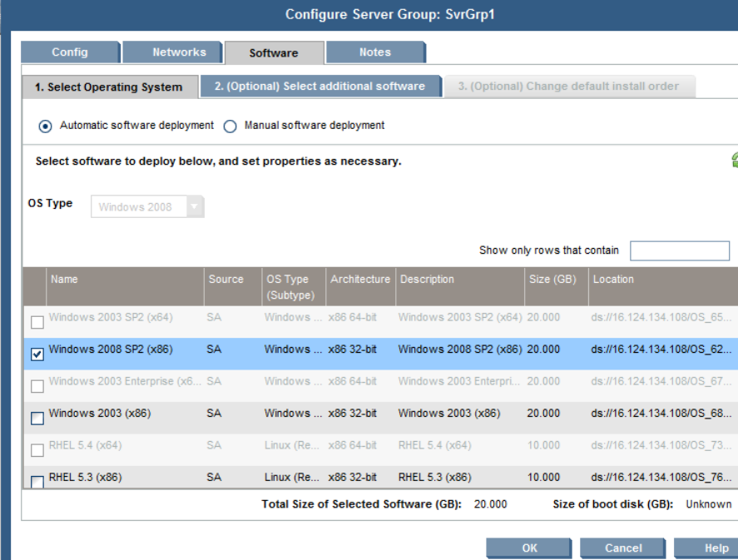This screenshot has height=560, width=738.
Task: Uncheck the Windows 2008 SP2 (x86) checkbox
Action: pos(37,354)
